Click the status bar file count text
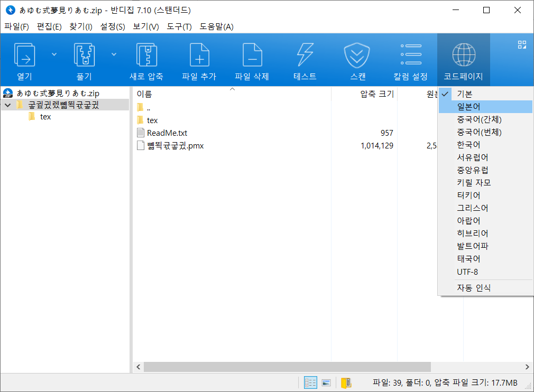The width and height of the screenshot is (534, 392). click(x=445, y=382)
